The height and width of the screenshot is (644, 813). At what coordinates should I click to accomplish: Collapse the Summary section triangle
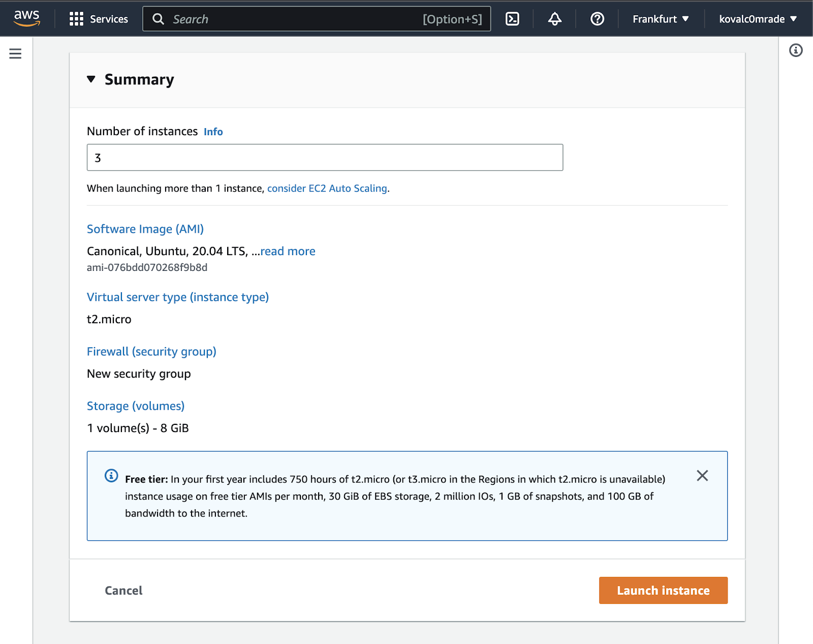click(x=91, y=79)
